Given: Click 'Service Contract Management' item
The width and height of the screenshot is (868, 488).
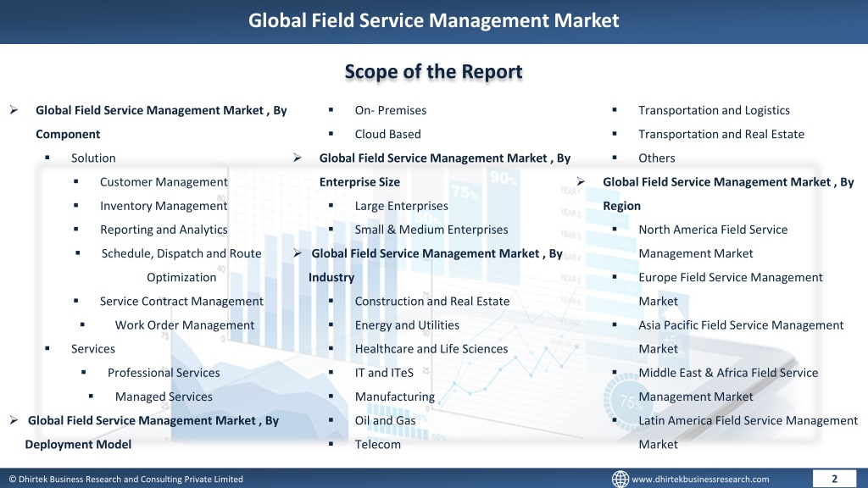Looking at the screenshot, I should pos(181,301).
